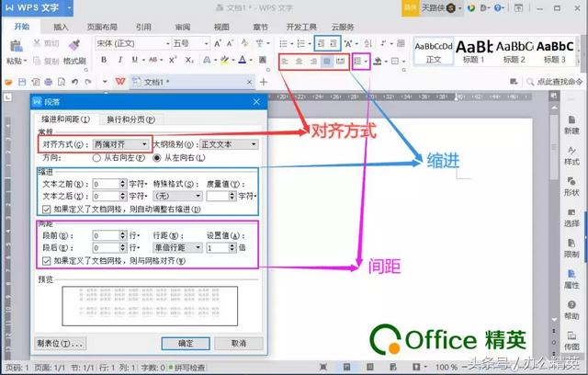Toggle align to grid checkbox in 间距
The width and height of the screenshot is (588, 375).
click(x=47, y=261)
